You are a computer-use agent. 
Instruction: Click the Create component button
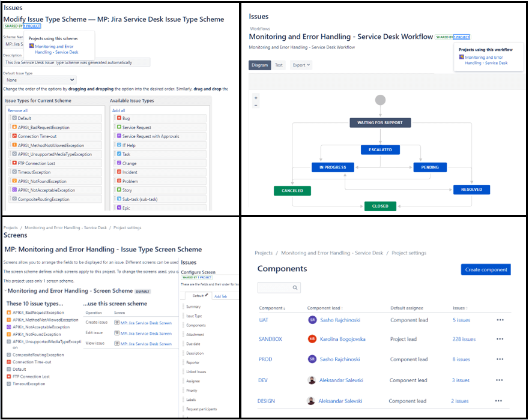486,269
